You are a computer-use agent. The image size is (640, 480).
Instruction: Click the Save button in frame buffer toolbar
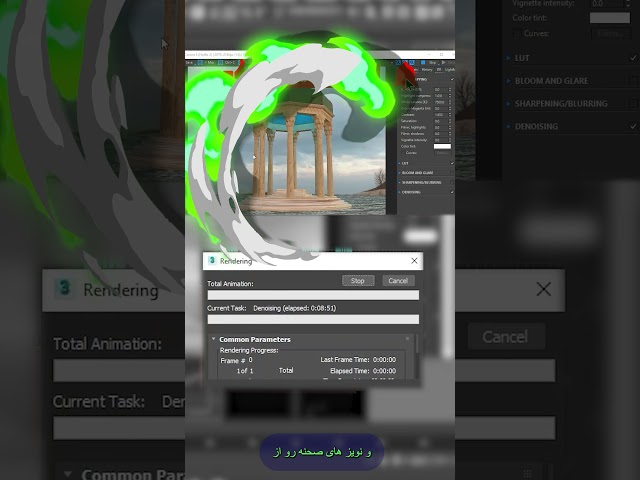click(x=189, y=62)
